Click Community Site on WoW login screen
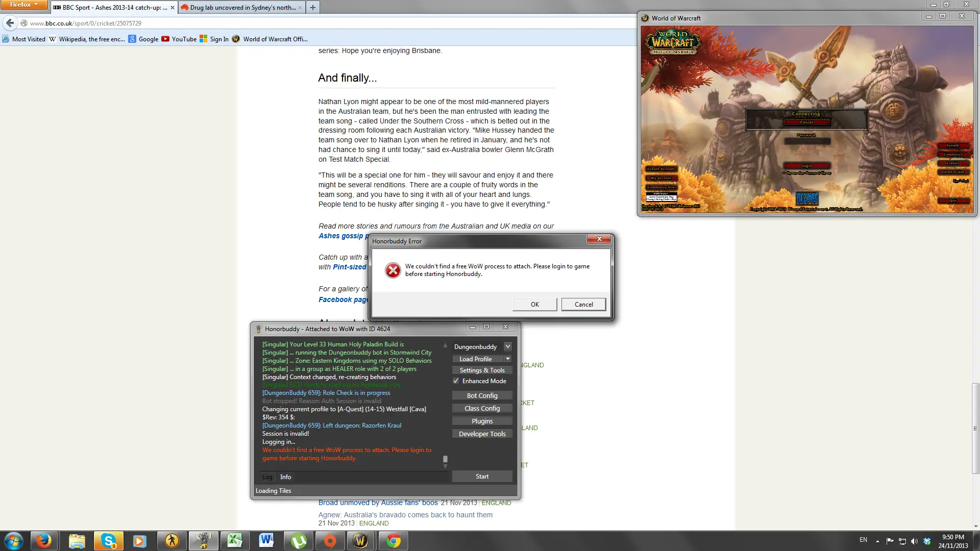Image resolution: width=980 pixels, height=551 pixels. pyautogui.click(x=661, y=187)
